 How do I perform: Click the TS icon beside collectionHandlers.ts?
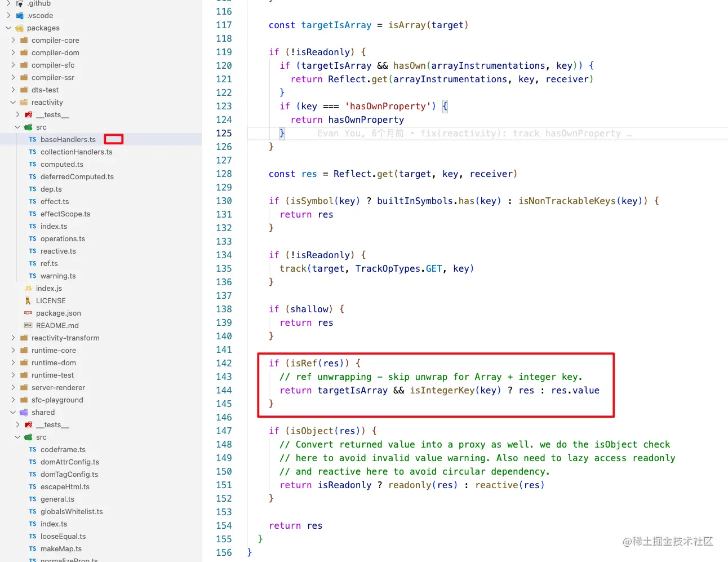[33, 152]
